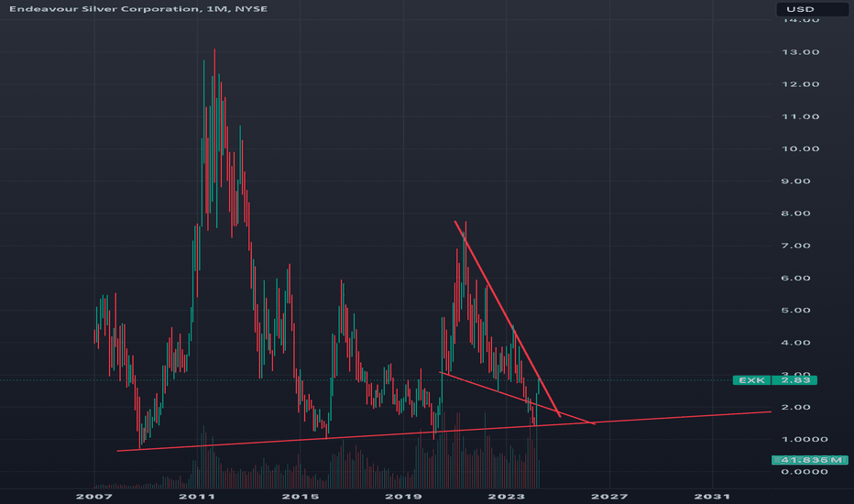
Task: Click the 13.00 price axis label
Action: 801,52
